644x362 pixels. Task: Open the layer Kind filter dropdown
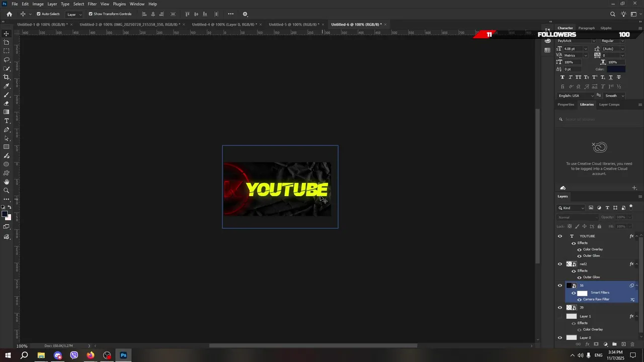click(572, 208)
